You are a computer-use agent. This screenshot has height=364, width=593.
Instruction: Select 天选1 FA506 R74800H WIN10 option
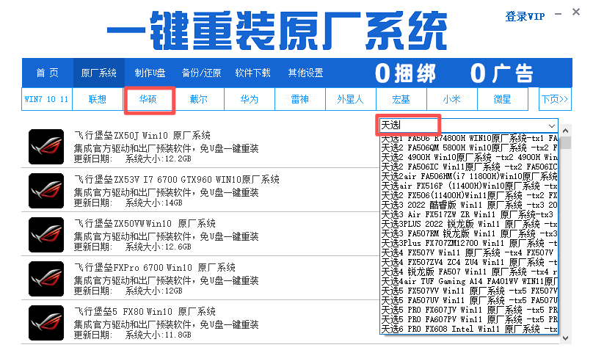point(469,138)
